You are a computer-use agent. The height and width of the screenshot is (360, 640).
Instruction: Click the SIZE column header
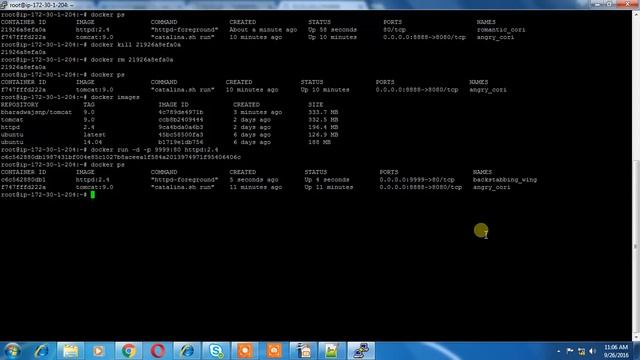316,104
